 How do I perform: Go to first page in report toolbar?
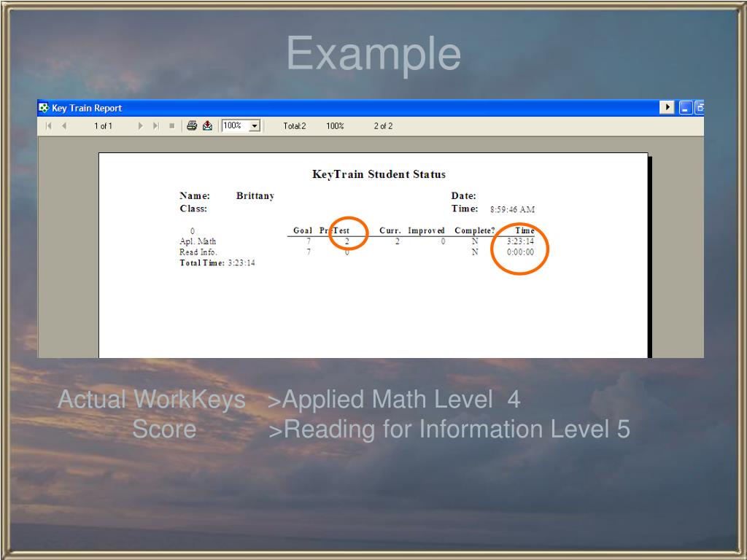tap(49, 126)
